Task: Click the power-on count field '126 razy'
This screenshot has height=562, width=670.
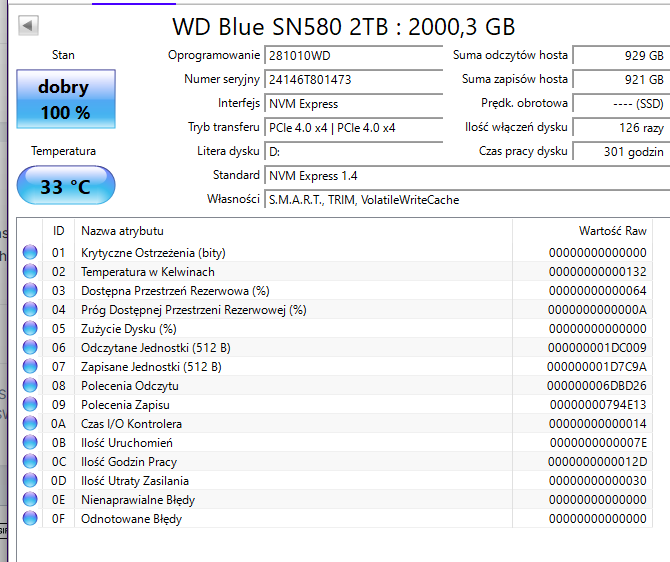Action: (x=620, y=127)
